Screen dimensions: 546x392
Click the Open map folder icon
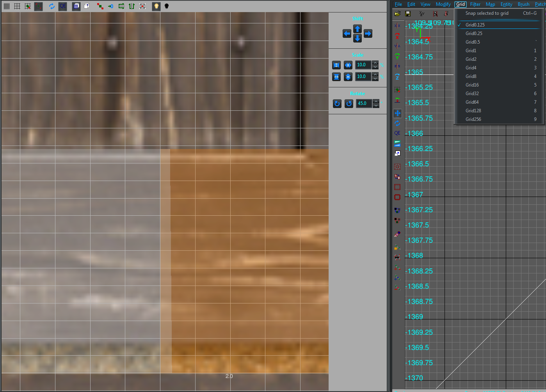tap(397, 14)
